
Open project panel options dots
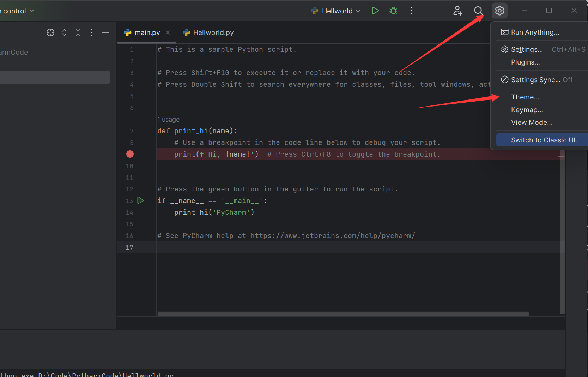(x=92, y=32)
